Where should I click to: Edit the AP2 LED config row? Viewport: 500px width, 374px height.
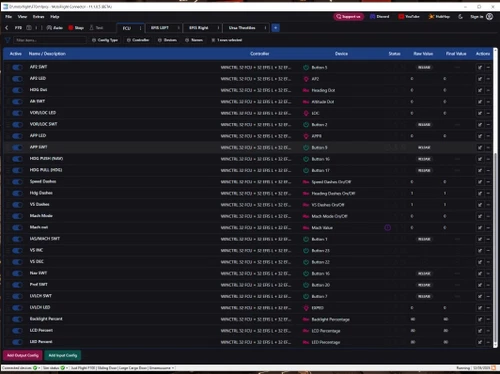[480, 79]
